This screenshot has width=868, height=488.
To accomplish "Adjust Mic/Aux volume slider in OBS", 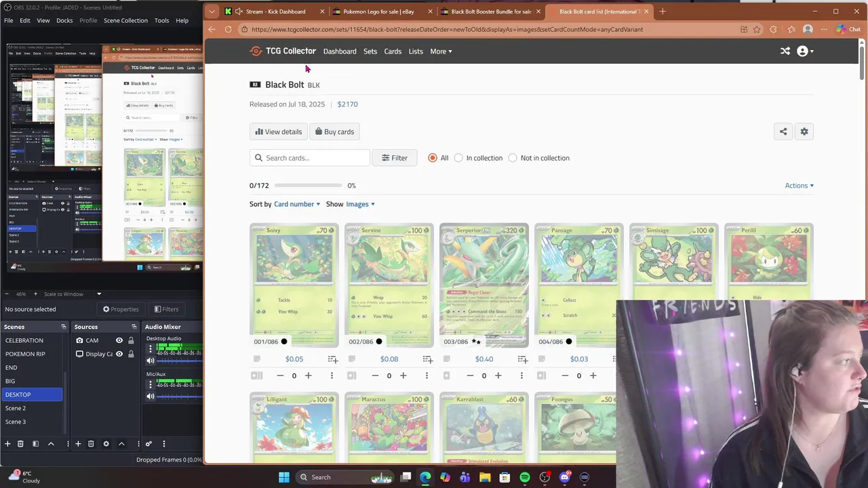I will (x=179, y=396).
